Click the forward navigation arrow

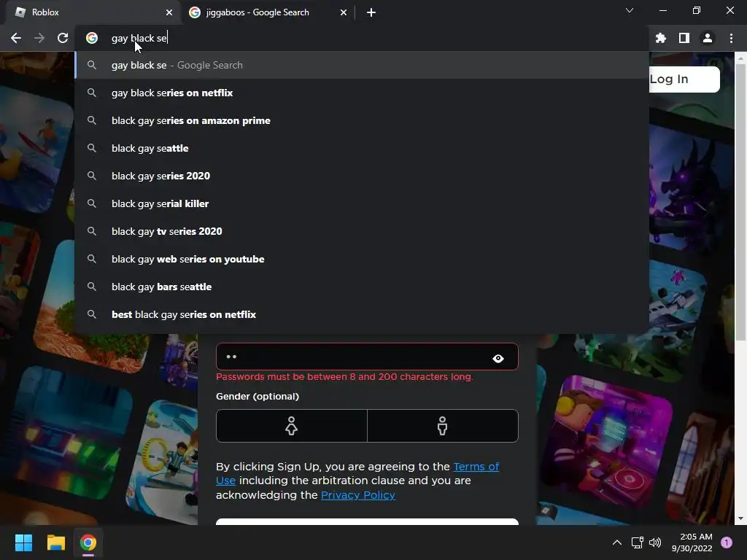(x=39, y=38)
